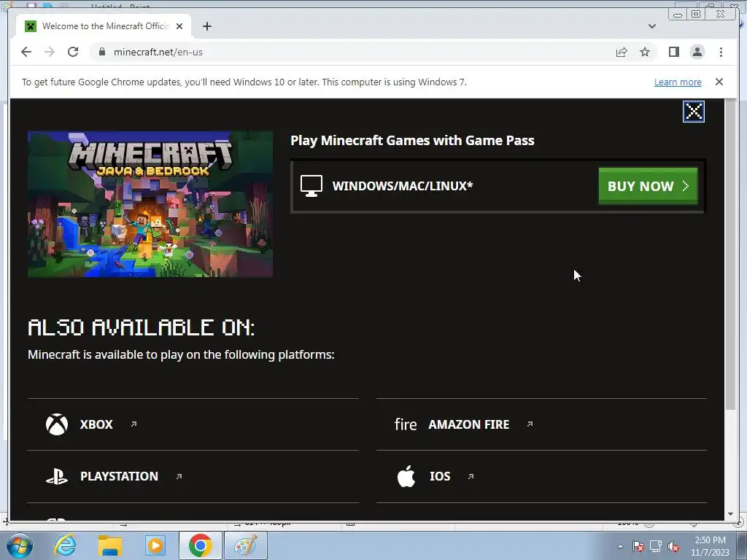This screenshot has width=747, height=560.
Task: Click the Apple logo icon
Action: coord(406,476)
